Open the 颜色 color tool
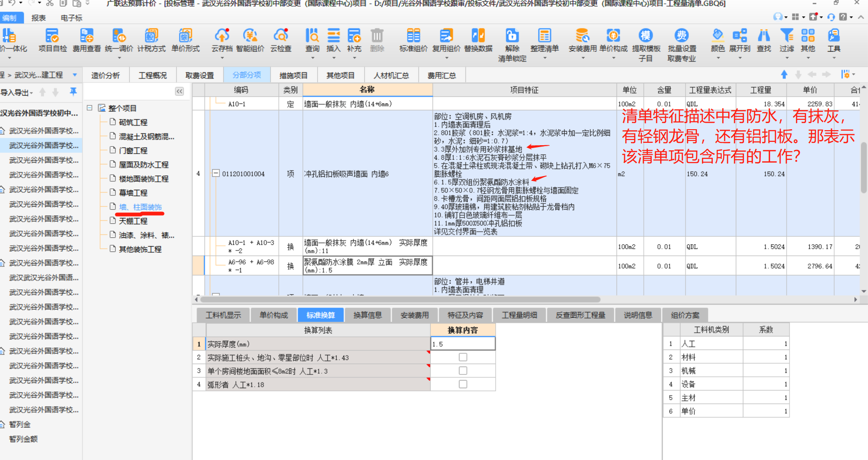868x460 pixels. 718,40
